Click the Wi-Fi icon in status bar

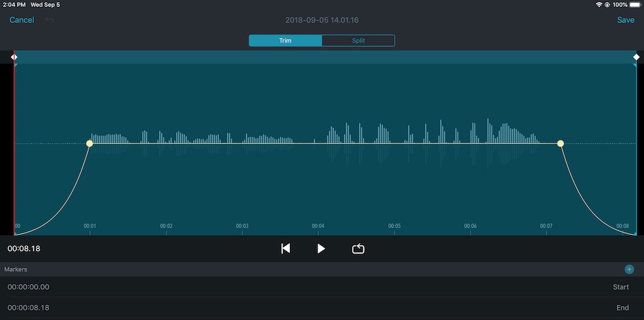599,4
